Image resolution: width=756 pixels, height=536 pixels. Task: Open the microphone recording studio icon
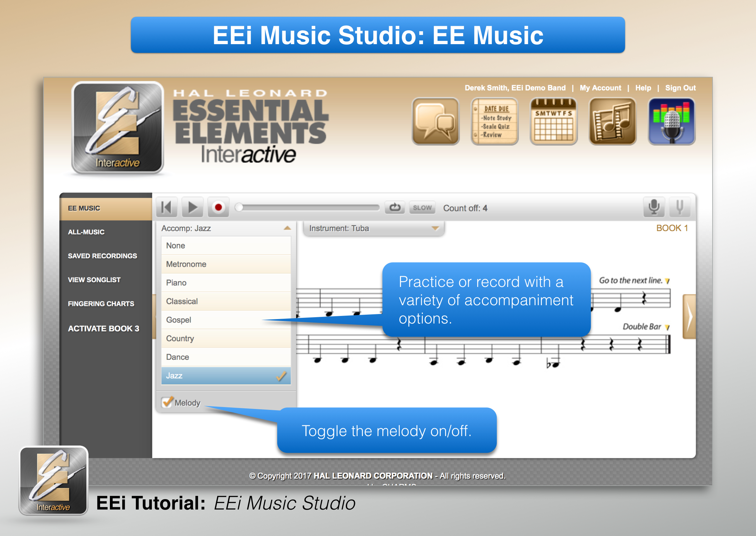coord(672,121)
